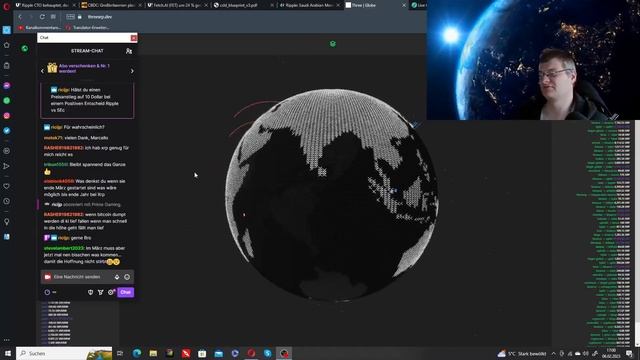Go back to previous page
640x360 pixels.
point(20,17)
